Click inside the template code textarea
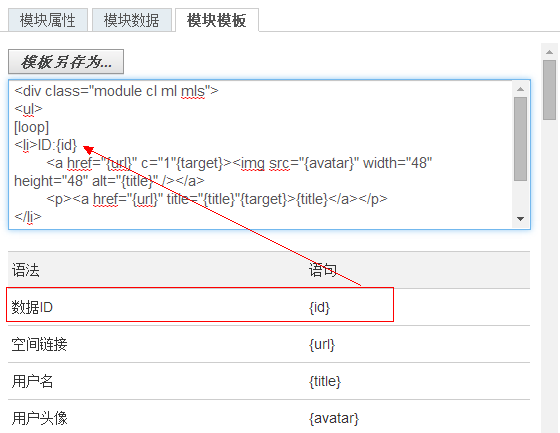 tap(269, 154)
